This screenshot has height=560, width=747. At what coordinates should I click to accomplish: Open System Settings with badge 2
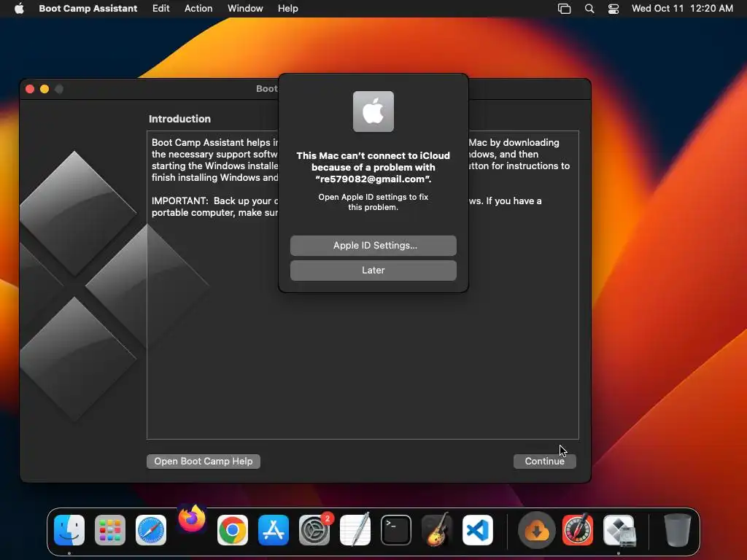(x=314, y=530)
